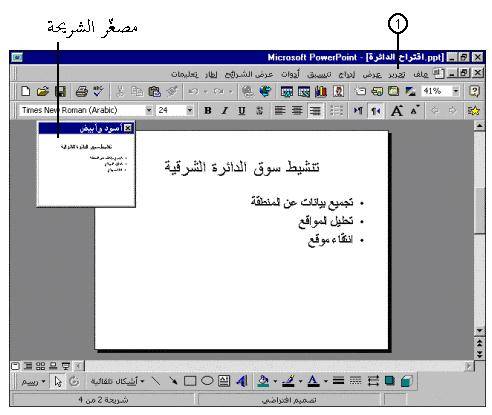
Task: Click the Save floppy disk icon
Action: click(60, 91)
